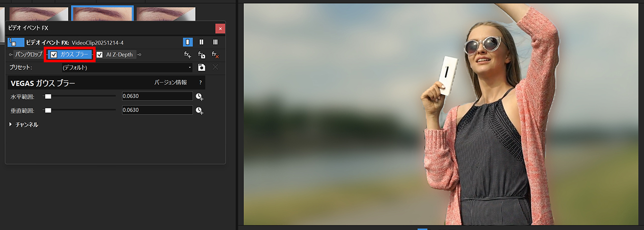Screen dimensions: 644x230
Task: Animate 垂直範囲 with its clock keyframe icon
Action: click(x=200, y=110)
